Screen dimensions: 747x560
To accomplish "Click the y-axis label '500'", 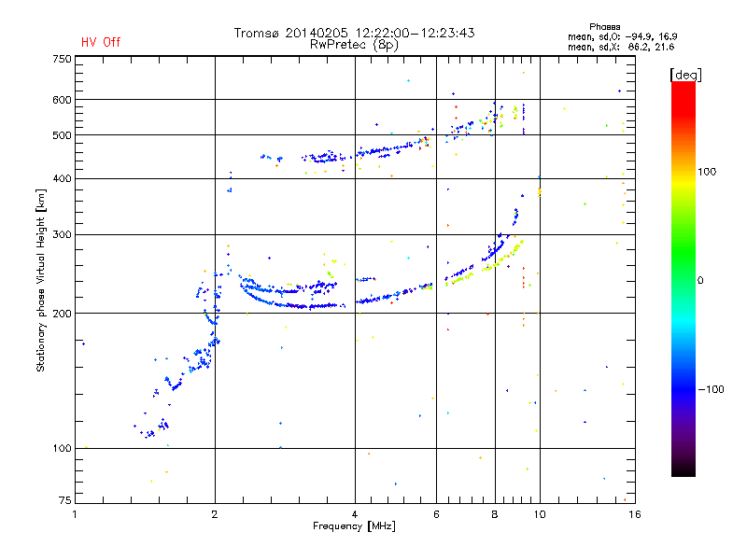I will [x=62, y=135].
